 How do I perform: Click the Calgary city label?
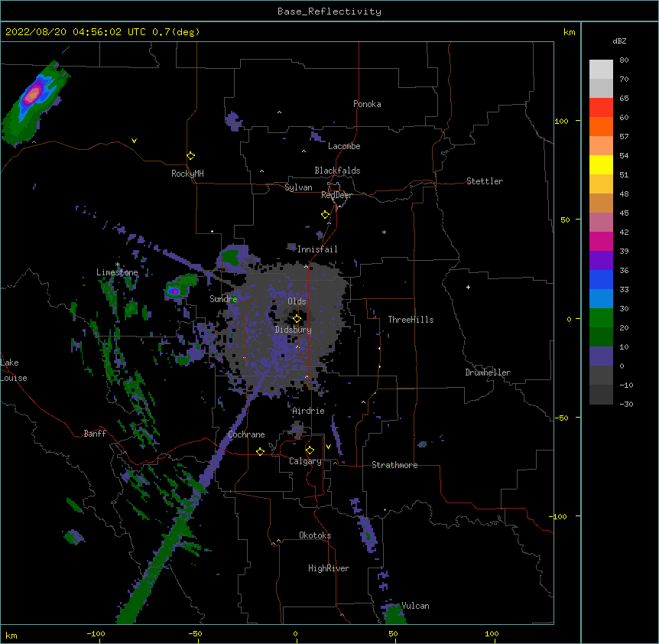tap(305, 461)
